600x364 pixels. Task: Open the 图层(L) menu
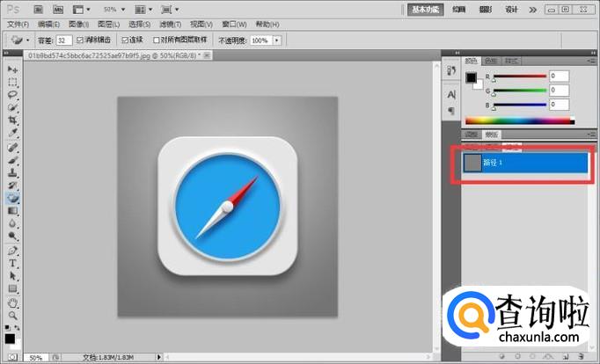109,25
